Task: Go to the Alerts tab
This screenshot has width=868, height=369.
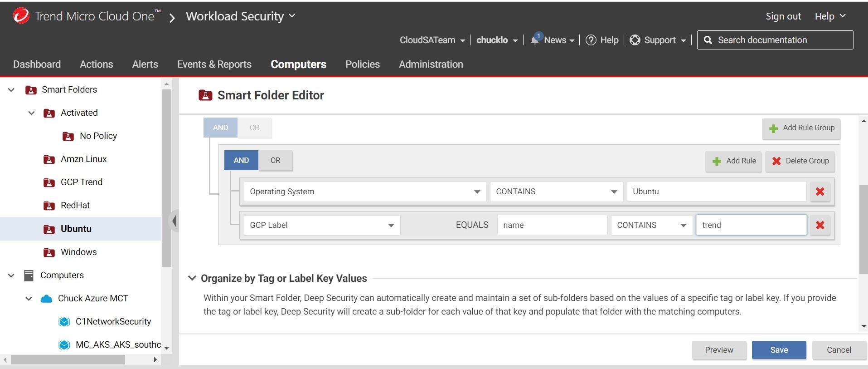Action: (x=145, y=64)
